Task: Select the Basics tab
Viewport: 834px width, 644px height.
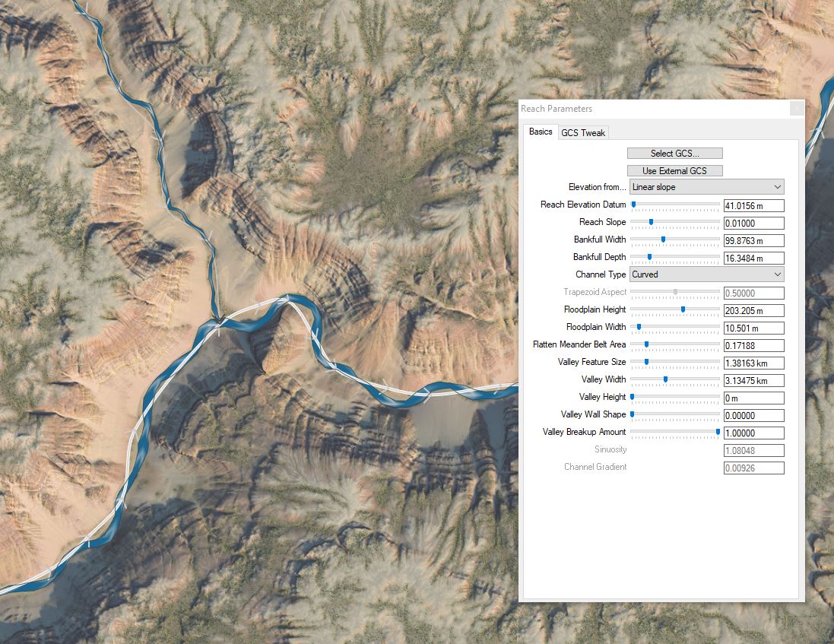Action: (541, 132)
